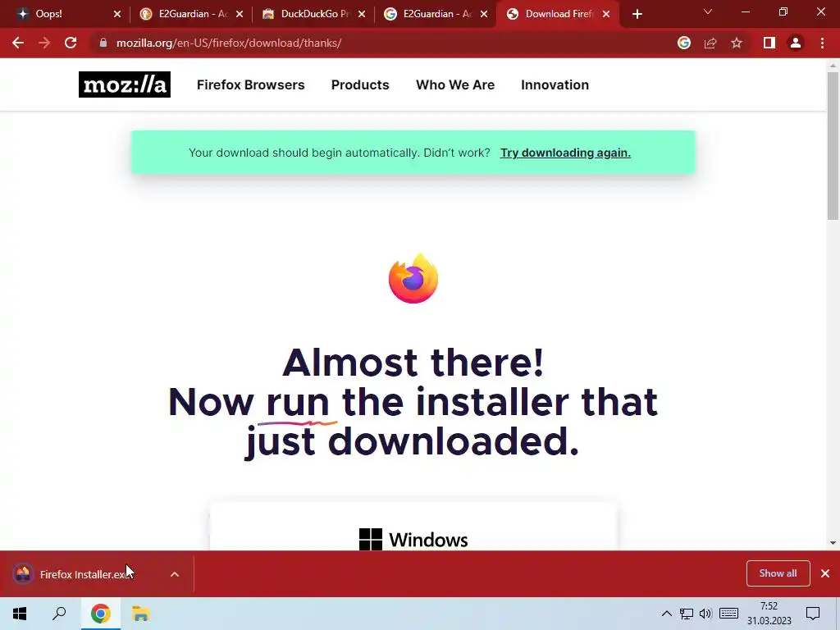The width and height of the screenshot is (840, 630).
Task: Bookmark this page with the star icon
Action: [737, 43]
